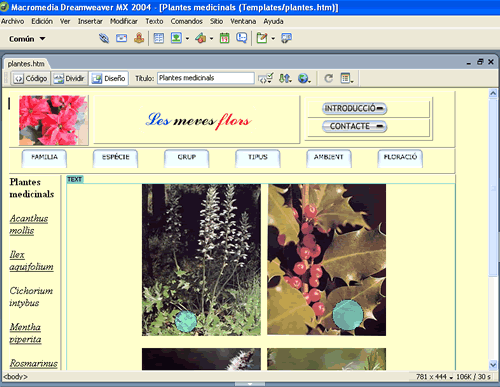
Task: Click the Rosmarinus link
Action: [x=33, y=363]
